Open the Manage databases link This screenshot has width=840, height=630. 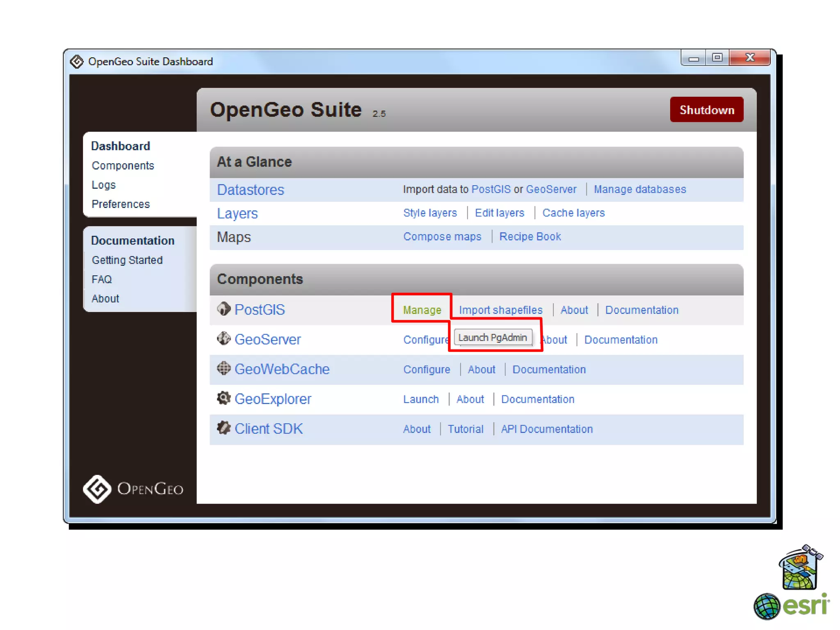click(x=639, y=189)
